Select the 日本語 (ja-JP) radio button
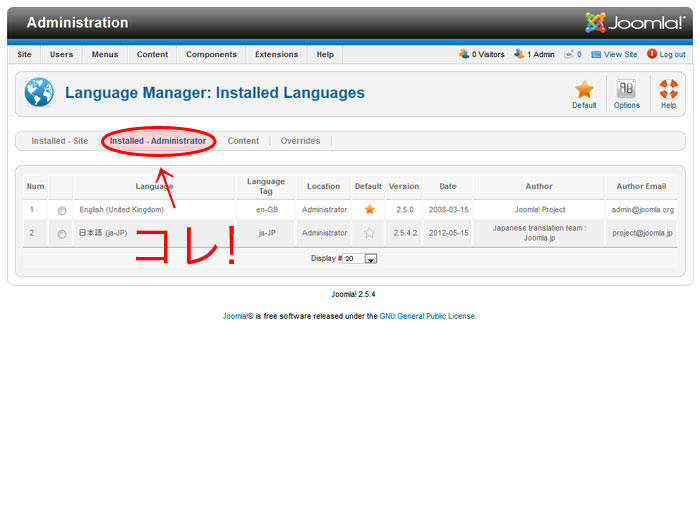The width and height of the screenshot is (700, 512). pyautogui.click(x=62, y=234)
